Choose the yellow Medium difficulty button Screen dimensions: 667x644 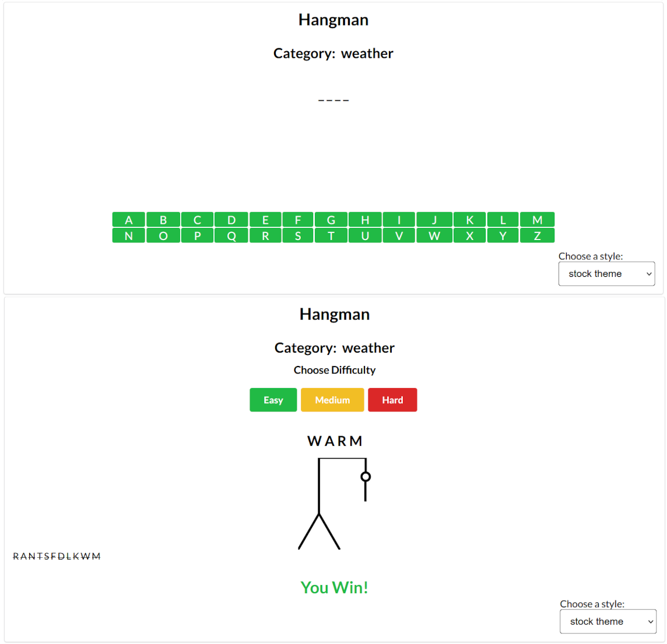coord(332,400)
